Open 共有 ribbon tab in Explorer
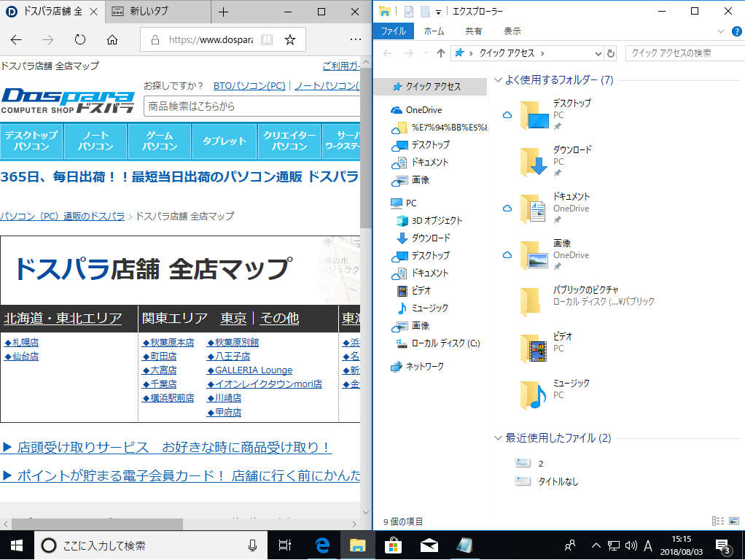Viewport: 745px width, 560px height. coord(473,31)
